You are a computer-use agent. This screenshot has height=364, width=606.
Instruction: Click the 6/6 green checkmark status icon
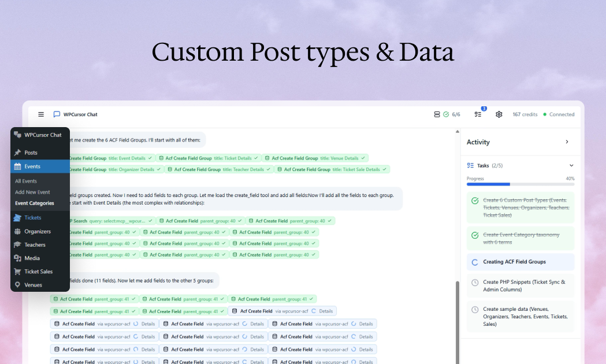[x=446, y=114]
